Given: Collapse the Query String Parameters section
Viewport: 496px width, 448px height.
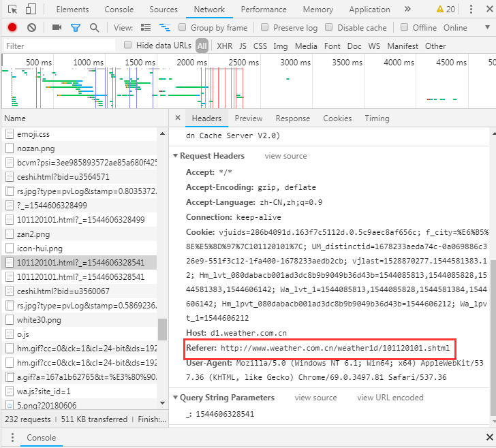Looking at the screenshot, I should (x=176, y=398).
